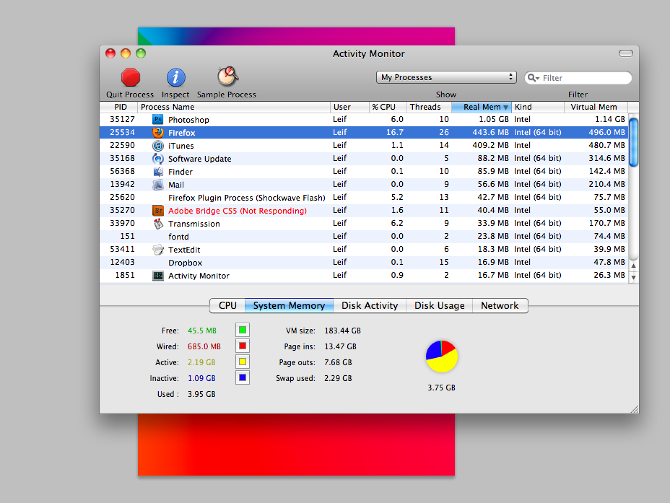Click the 2.29 GB Swap used value
This screenshot has width=670, height=503.
pos(338,378)
